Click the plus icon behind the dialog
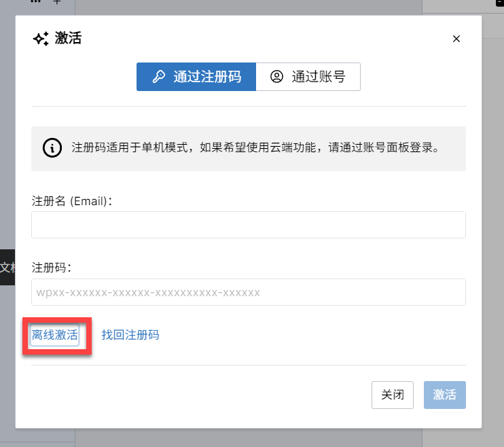Viewport: 504px width, 447px height. point(57,3)
